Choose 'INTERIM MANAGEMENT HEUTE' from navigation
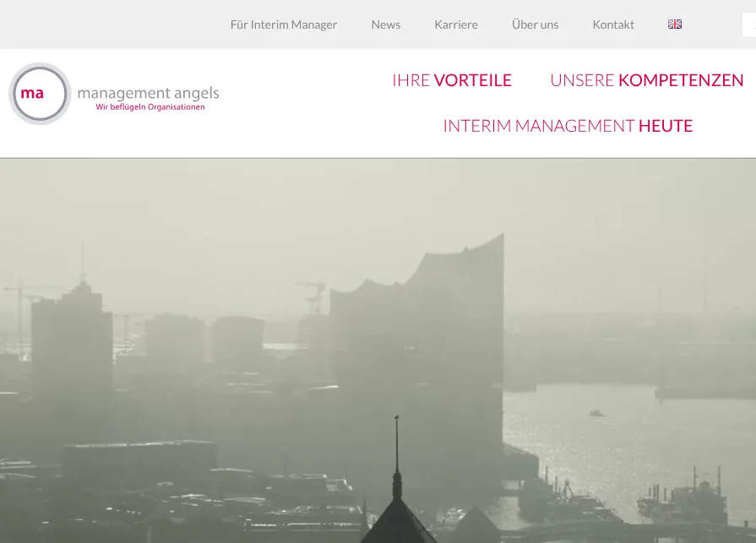Viewport: 756px width, 543px height. pos(568,126)
